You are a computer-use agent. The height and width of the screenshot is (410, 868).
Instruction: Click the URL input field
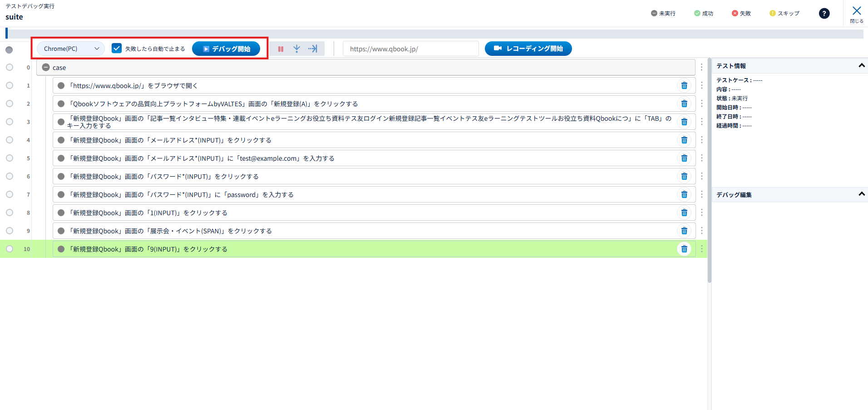(x=410, y=49)
